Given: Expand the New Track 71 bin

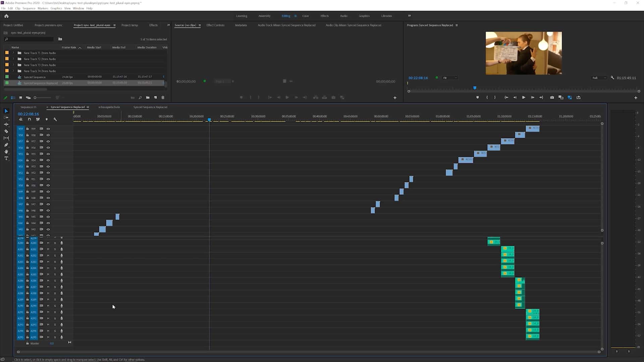Looking at the screenshot, I should (x=13, y=53).
